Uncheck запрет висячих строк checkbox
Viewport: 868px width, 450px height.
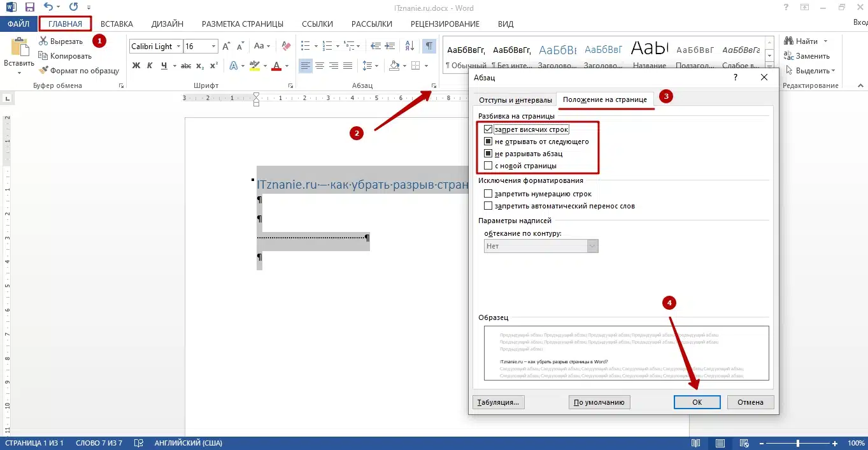point(488,129)
